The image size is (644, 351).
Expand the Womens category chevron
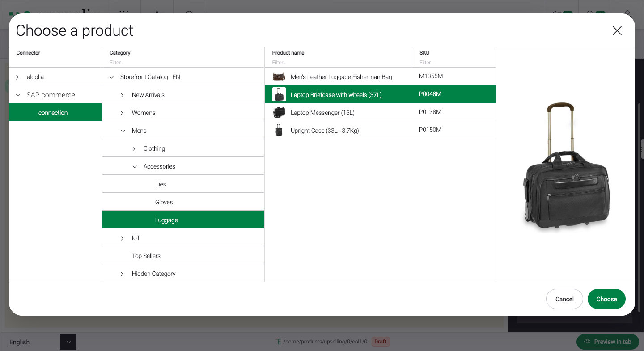[x=123, y=113]
